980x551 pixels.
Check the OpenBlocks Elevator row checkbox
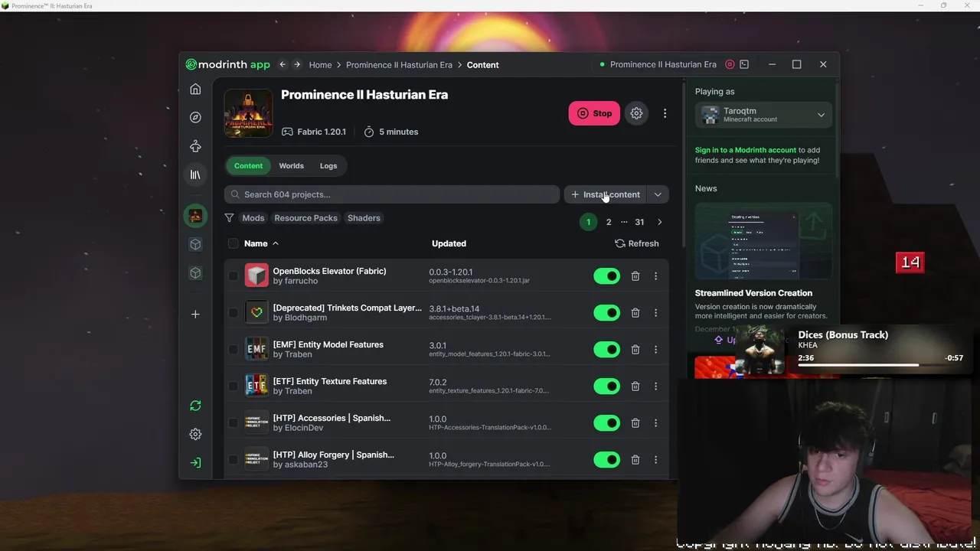pos(233,275)
